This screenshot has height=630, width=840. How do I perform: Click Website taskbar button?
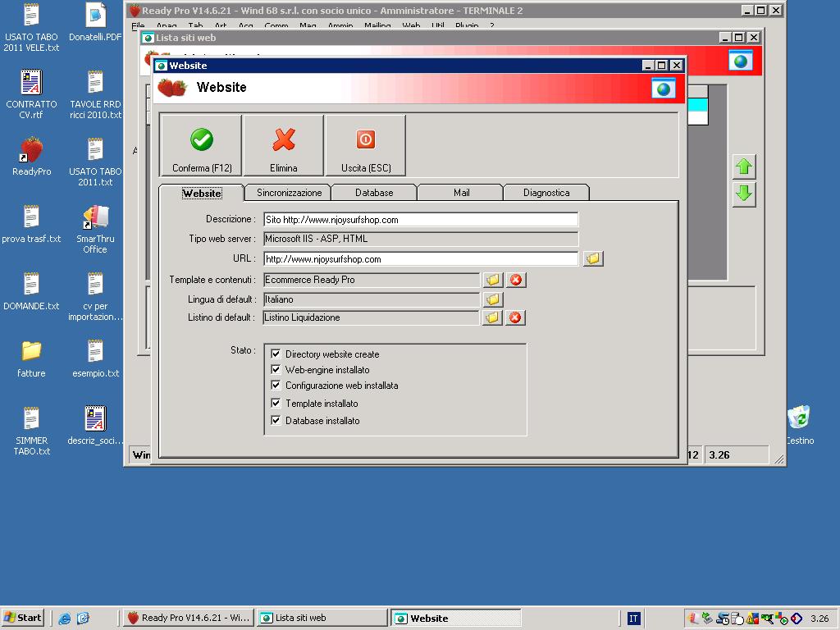pos(456,618)
